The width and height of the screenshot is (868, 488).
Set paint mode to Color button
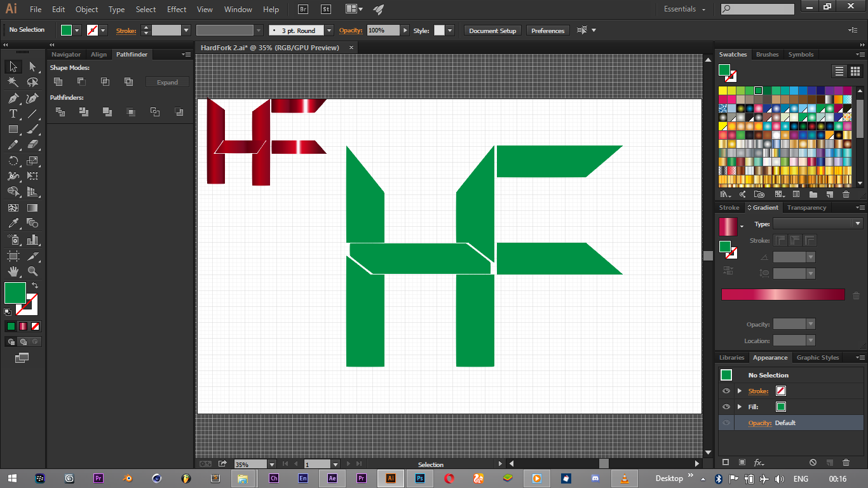(x=11, y=326)
